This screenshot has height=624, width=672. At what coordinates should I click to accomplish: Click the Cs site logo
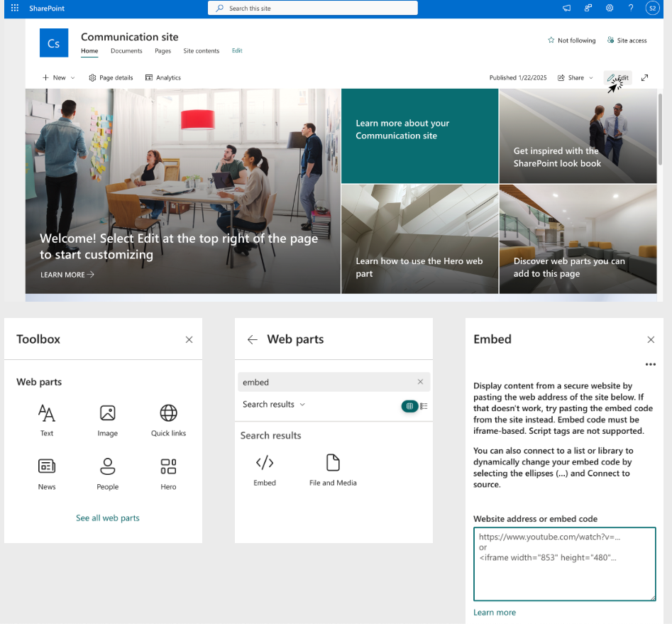tap(54, 43)
